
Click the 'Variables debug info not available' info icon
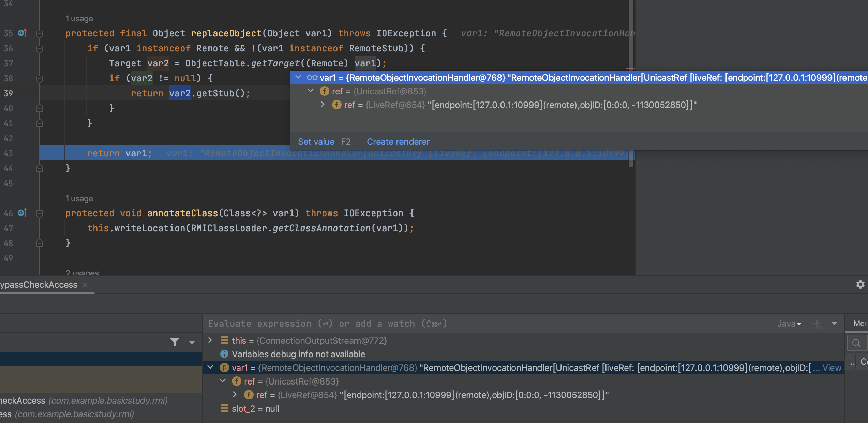pos(224,354)
